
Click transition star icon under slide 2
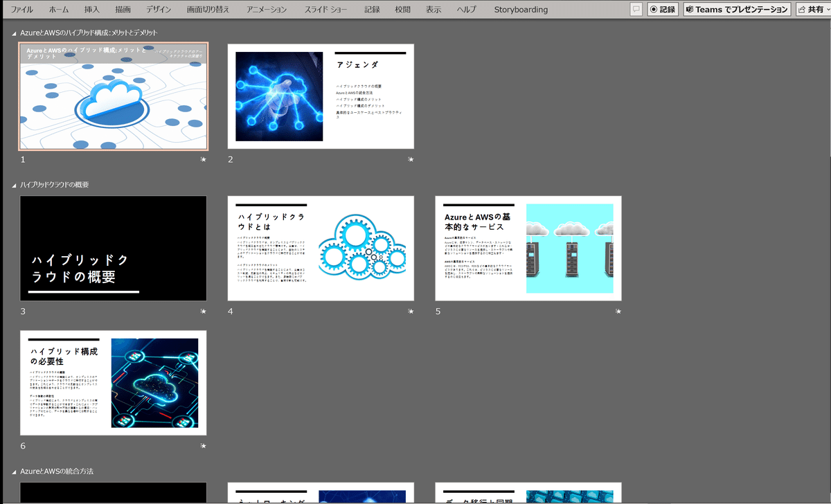[411, 160]
